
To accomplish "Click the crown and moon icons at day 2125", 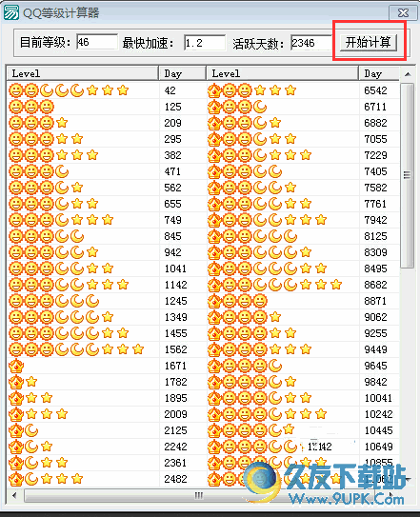I will click(x=24, y=430).
